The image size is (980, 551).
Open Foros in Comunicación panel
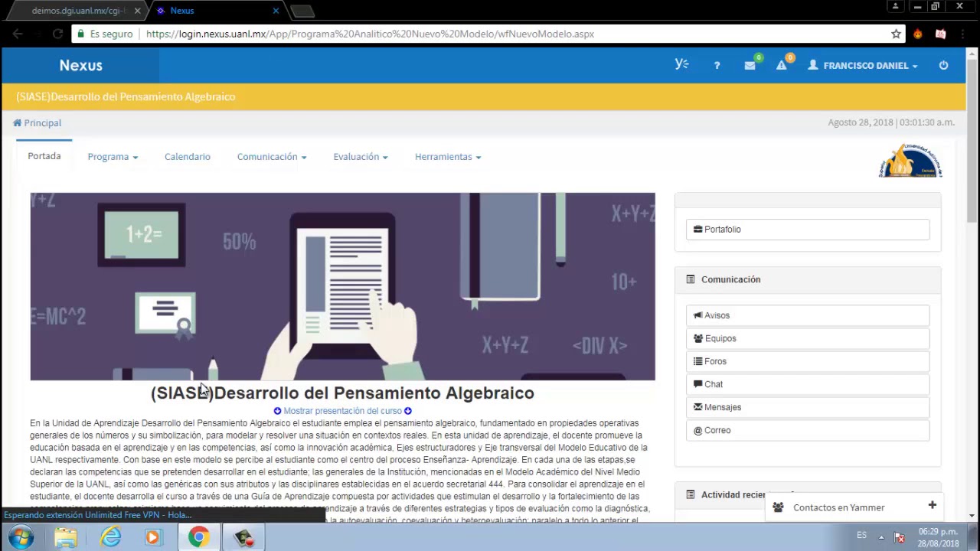[808, 361]
